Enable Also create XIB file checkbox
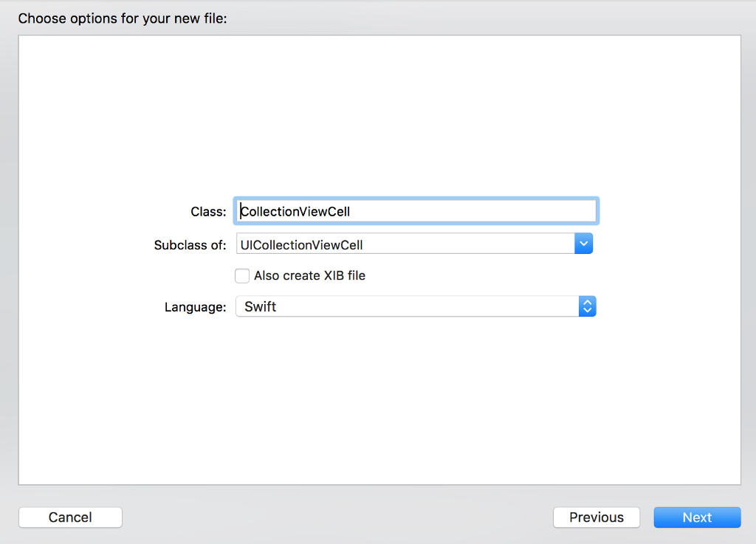Image resolution: width=756 pixels, height=544 pixels. click(242, 275)
